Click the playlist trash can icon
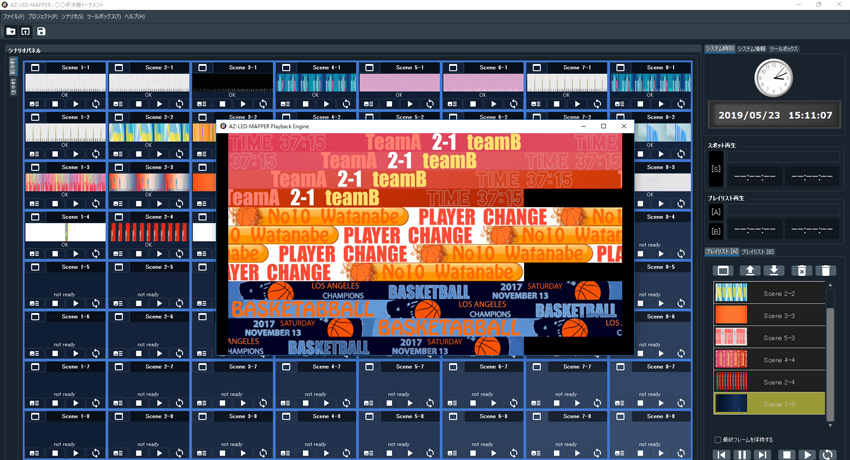 click(x=825, y=271)
